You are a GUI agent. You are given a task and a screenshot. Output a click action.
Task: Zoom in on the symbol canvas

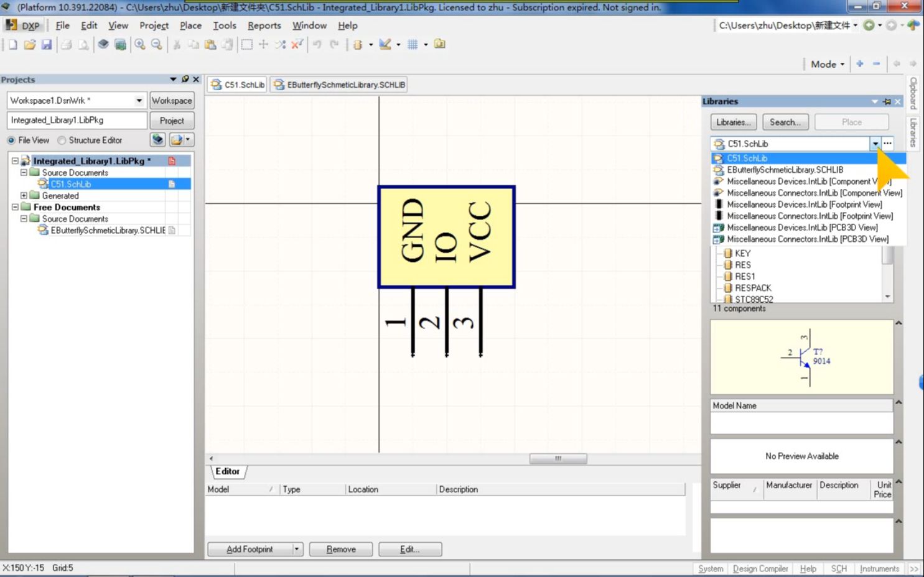(x=140, y=45)
